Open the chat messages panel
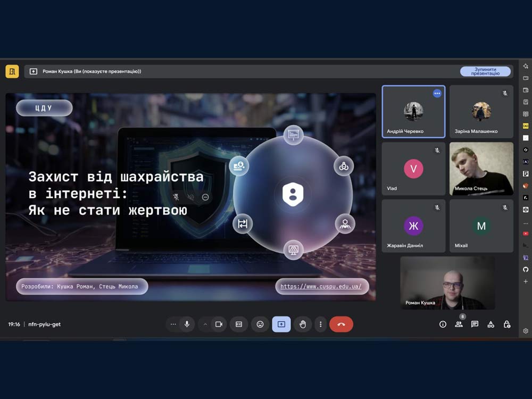 475,324
